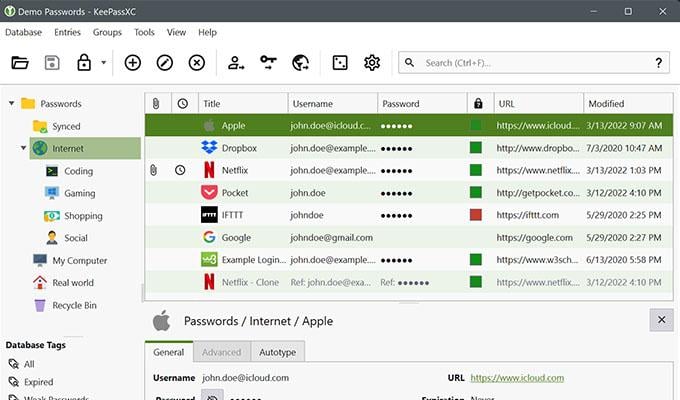
Task: Lock the database with padlock icon
Action: (84, 62)
